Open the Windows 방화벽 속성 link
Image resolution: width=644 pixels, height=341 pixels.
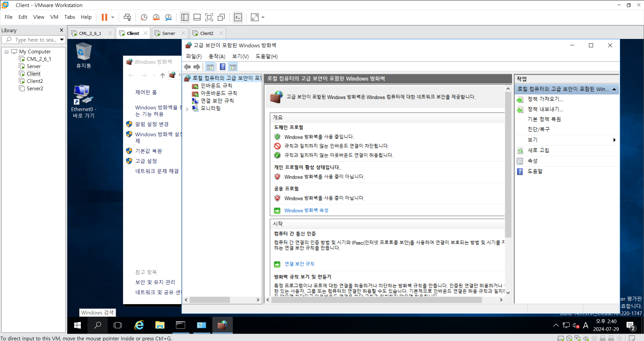click(x=306, y=210)
